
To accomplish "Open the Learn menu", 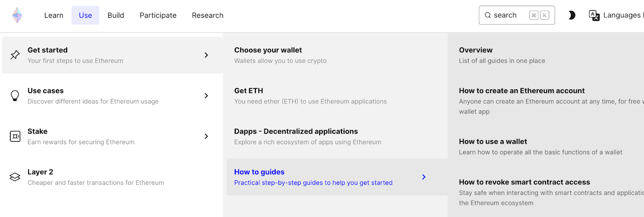I will [54, 15].
